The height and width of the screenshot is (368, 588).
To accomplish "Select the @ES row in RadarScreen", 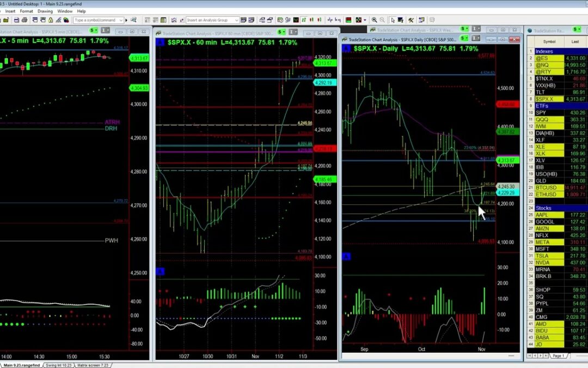I will coord(558,58).
